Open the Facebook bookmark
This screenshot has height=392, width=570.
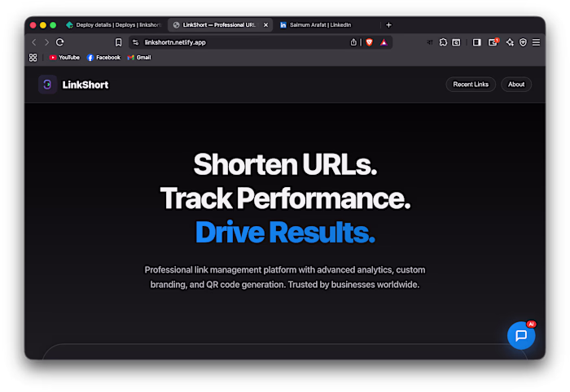(103, 58)
